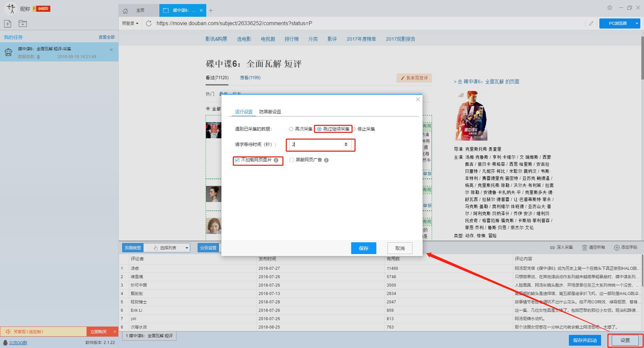This screenshot has height=348, width=644.
Task: Add a new browser tab
Action: [x=211, y=11]
